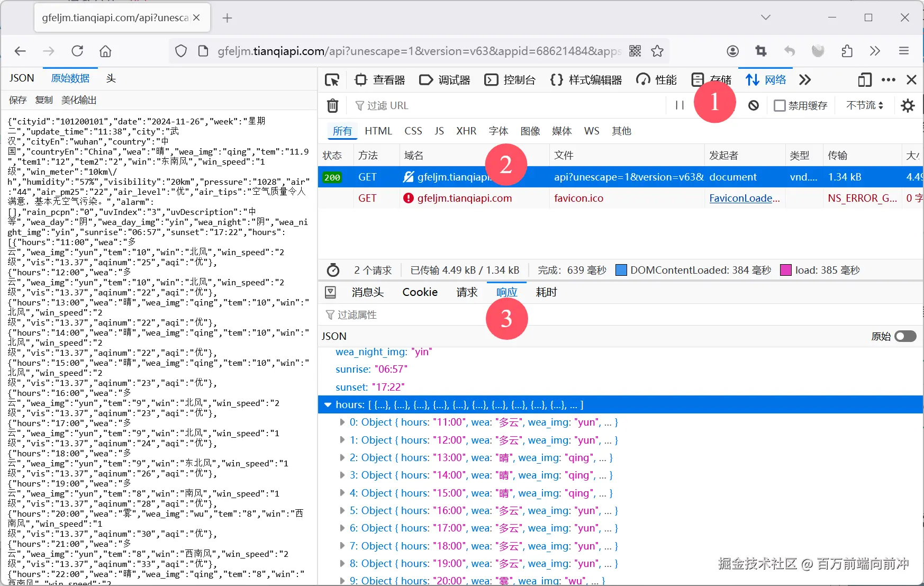The image size is (924, 586).
Task: Clear all network requests with trash icon
Action: click(x=332, y=105)
